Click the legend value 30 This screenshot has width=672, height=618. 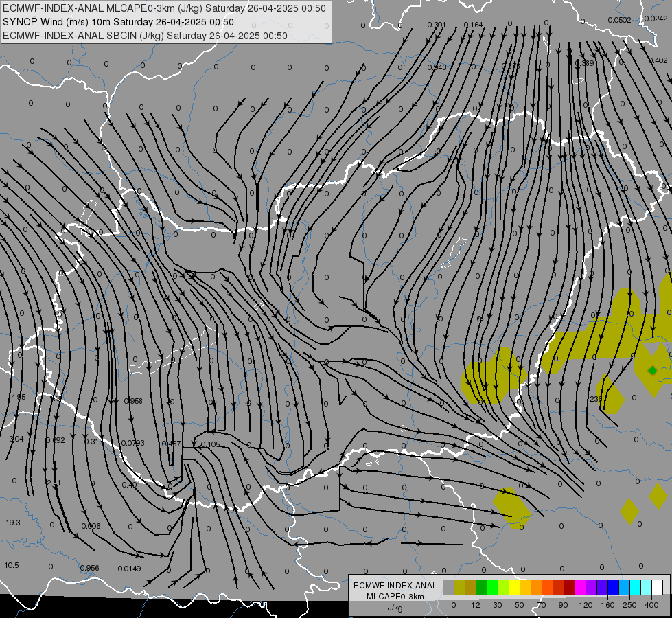(x=497, y=605)
